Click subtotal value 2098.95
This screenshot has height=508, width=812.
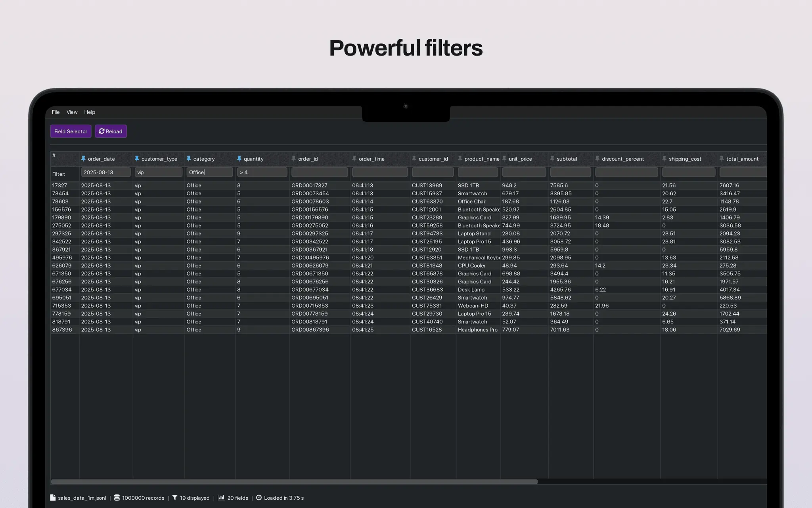click(x=560, y=258)
